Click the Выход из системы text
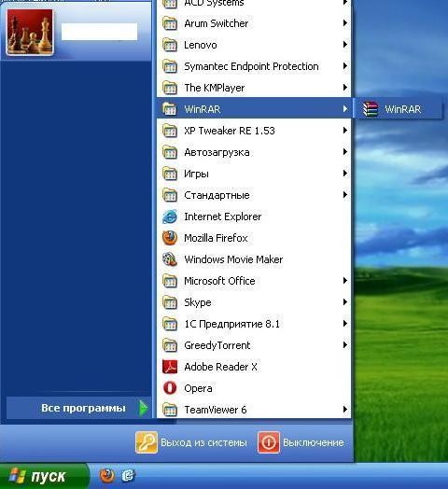 [x=203, y=443]
